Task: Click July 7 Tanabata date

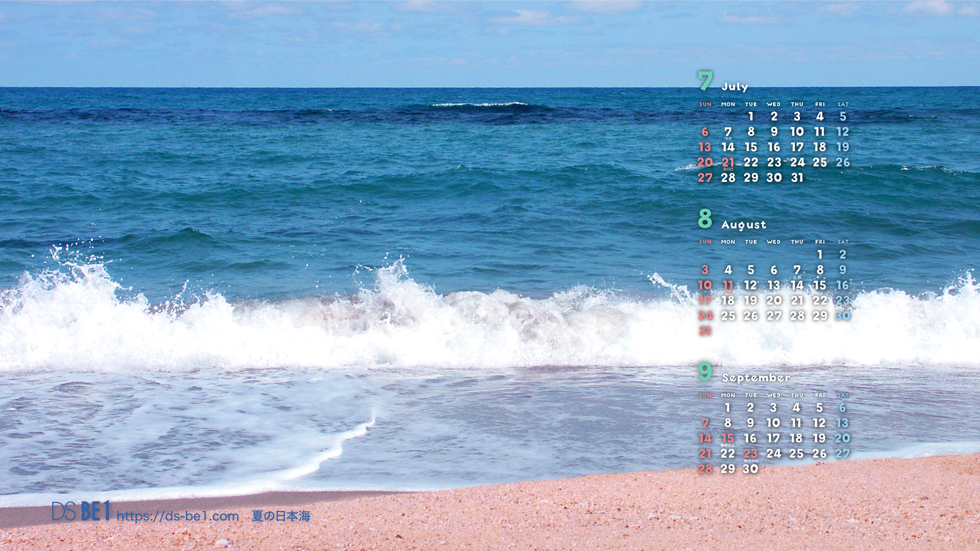Action: click(728, 132)
